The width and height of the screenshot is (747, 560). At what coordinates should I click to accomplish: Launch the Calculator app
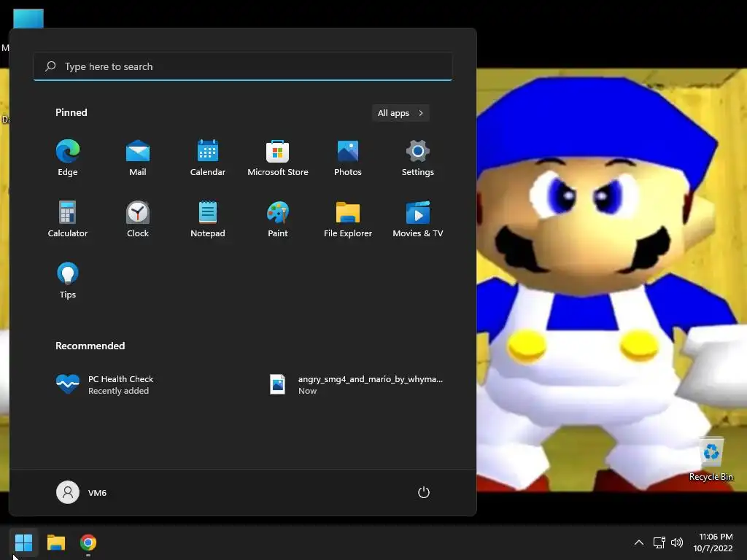point(68,219)
